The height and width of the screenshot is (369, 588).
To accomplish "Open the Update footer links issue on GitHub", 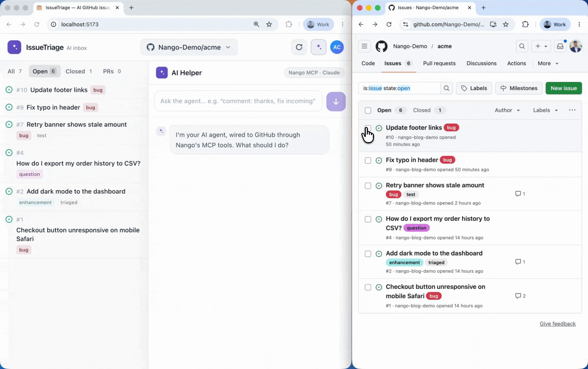I will (414, 127).
